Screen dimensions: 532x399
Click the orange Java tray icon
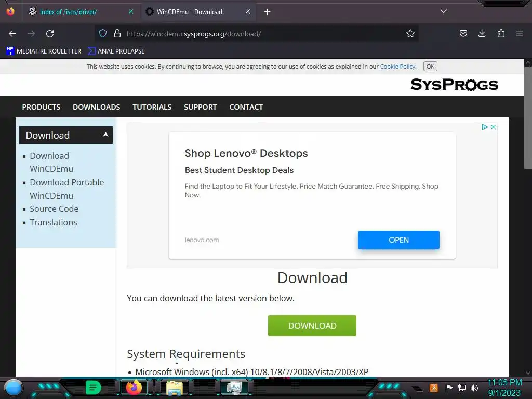click(434, 388)
